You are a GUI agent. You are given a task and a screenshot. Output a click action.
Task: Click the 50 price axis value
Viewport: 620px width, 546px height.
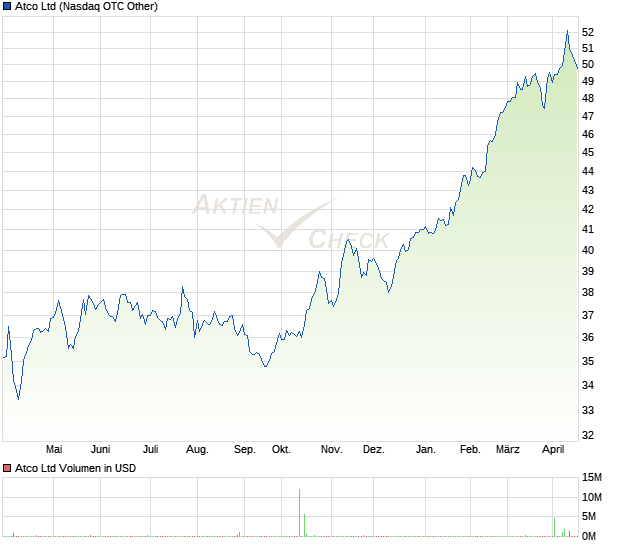(x=588, y=64)
